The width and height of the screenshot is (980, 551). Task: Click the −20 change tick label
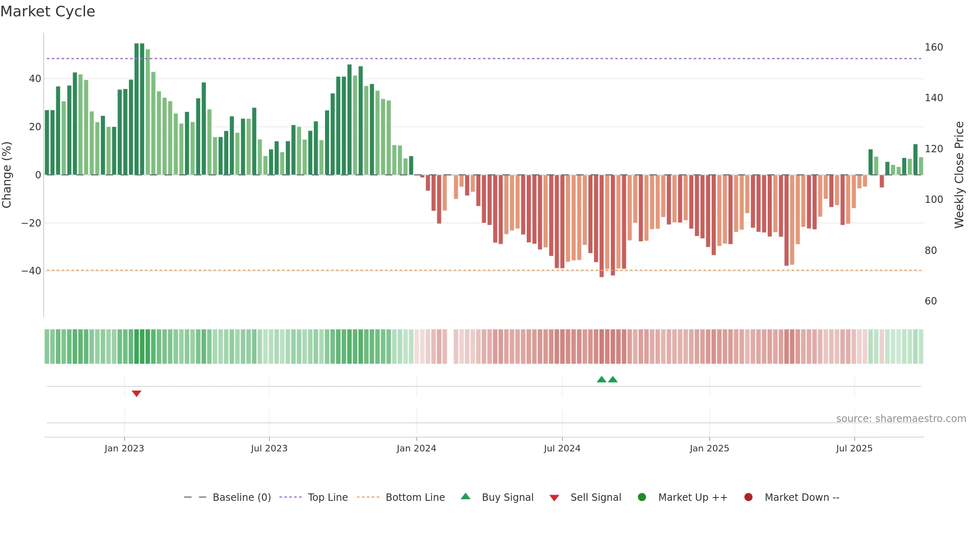point(31,223)
